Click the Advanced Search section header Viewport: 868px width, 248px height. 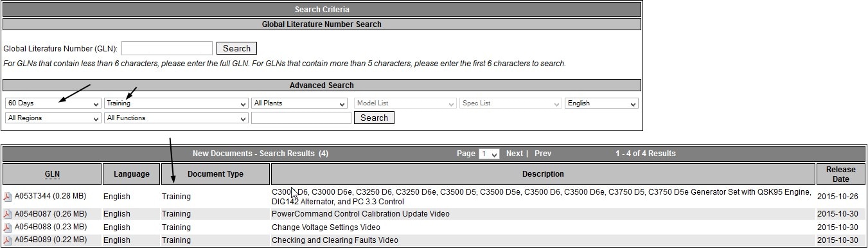pyautogui.click(x=322, y=85)
